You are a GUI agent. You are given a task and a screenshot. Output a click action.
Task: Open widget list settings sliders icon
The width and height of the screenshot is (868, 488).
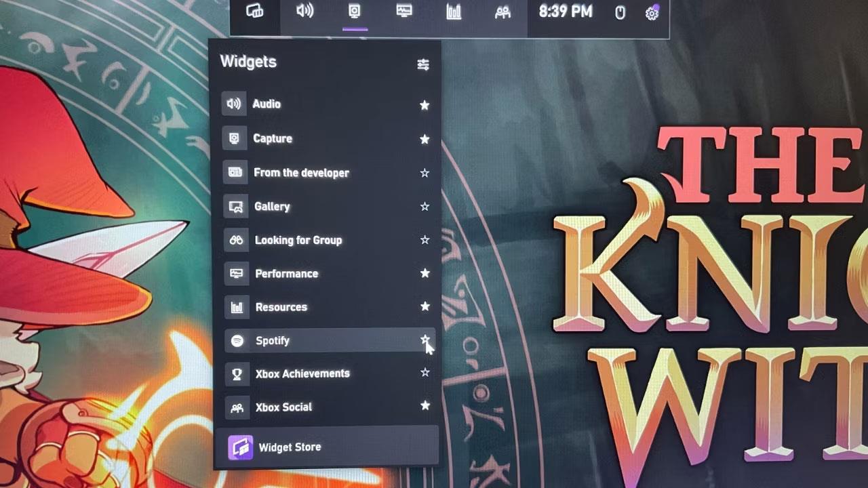423,64
